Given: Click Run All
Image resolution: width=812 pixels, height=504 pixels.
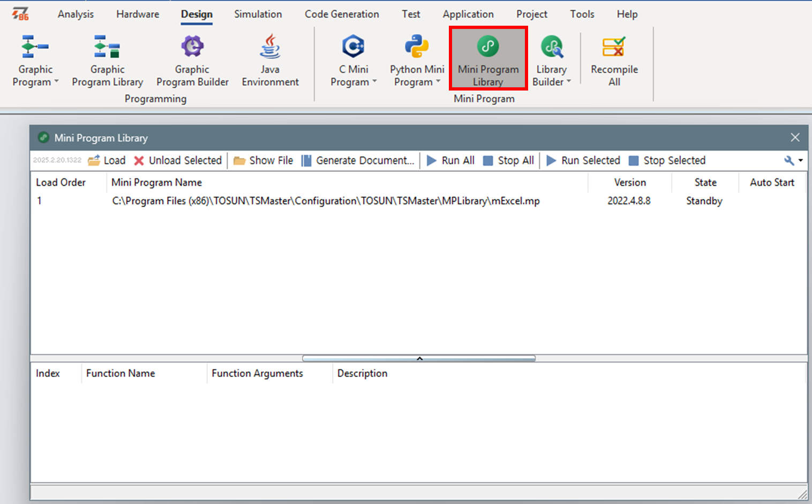Looking at the screenshot, I should (450, 160).
